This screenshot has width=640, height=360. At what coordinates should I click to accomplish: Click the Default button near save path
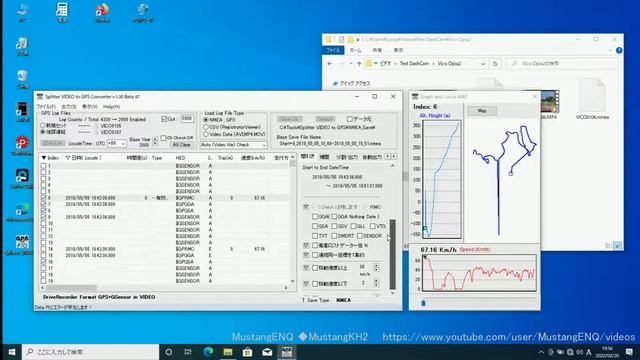pos(325,119)
